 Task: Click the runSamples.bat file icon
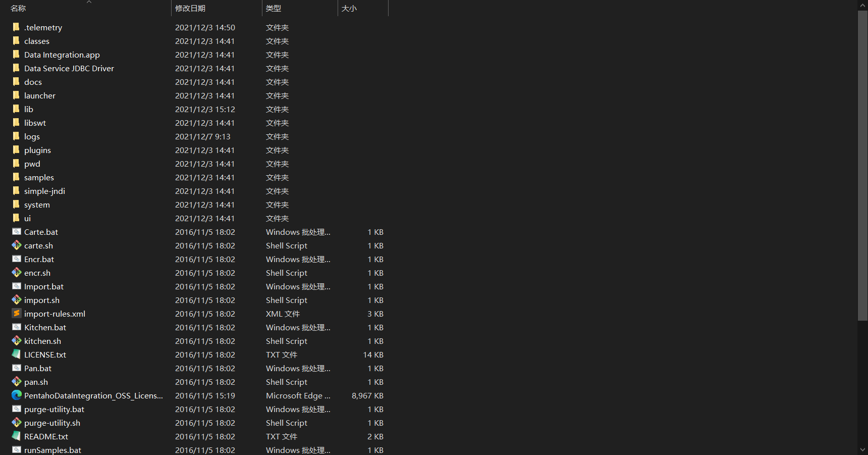(x=17, y=449)
